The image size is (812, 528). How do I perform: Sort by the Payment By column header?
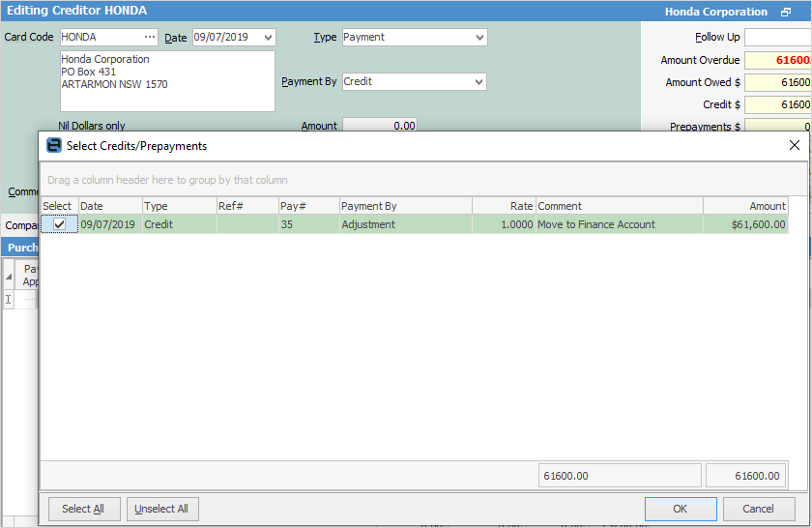coord(405,206)
